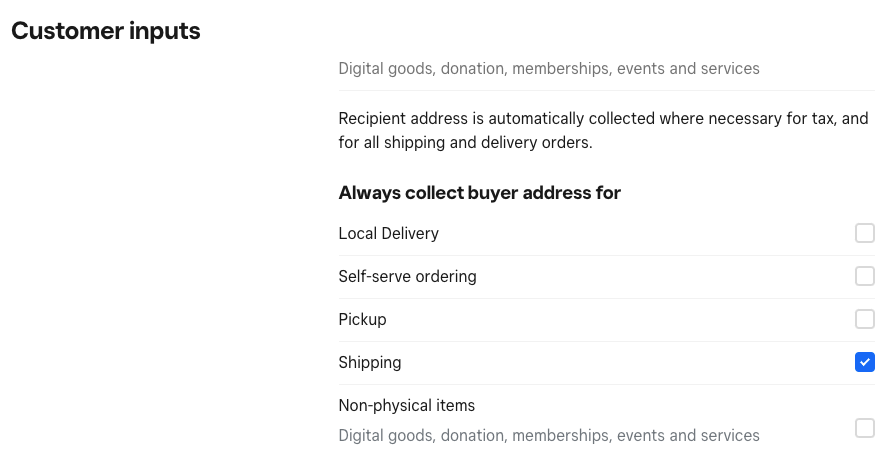This screenshot has width=890, height=457.
Task: Enable the Non-physical items checkbox
Action: click(x=865, y=428)
